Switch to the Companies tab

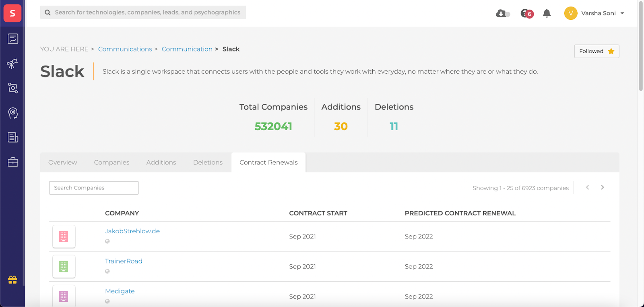[112, 162]
